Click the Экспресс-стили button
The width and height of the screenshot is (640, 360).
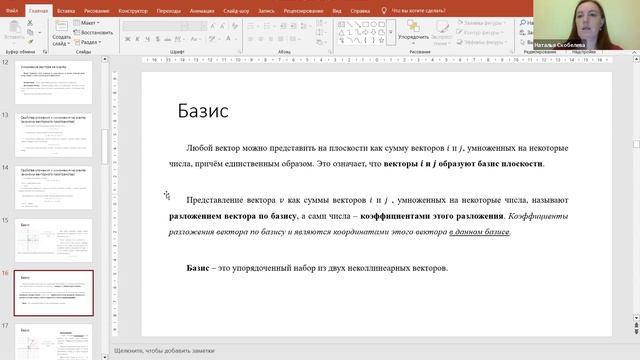441,33
